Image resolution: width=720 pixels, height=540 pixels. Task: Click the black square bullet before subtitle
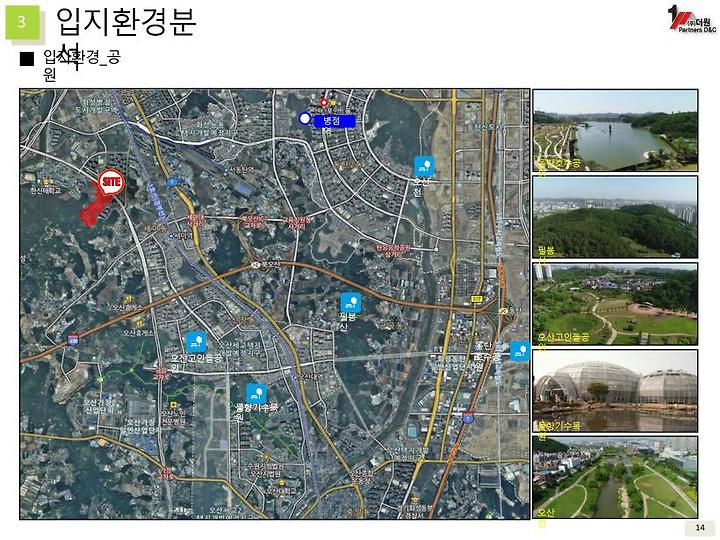coord(27,59)
